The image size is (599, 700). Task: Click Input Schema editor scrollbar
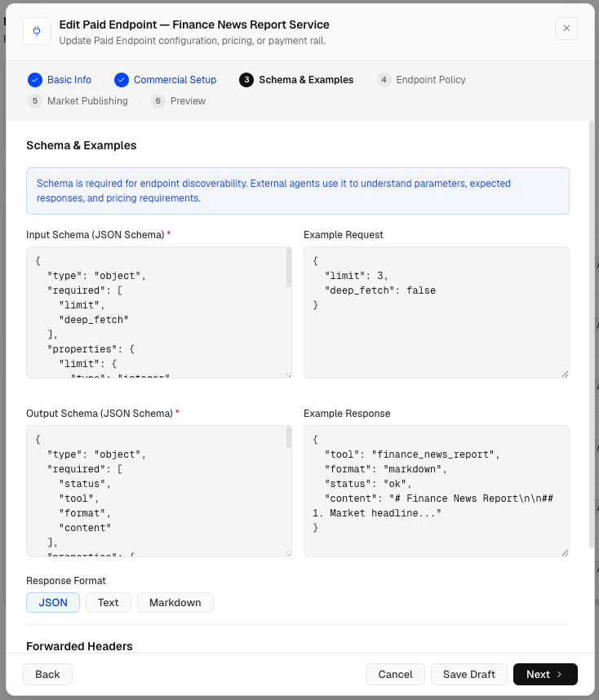click(289, 268)
